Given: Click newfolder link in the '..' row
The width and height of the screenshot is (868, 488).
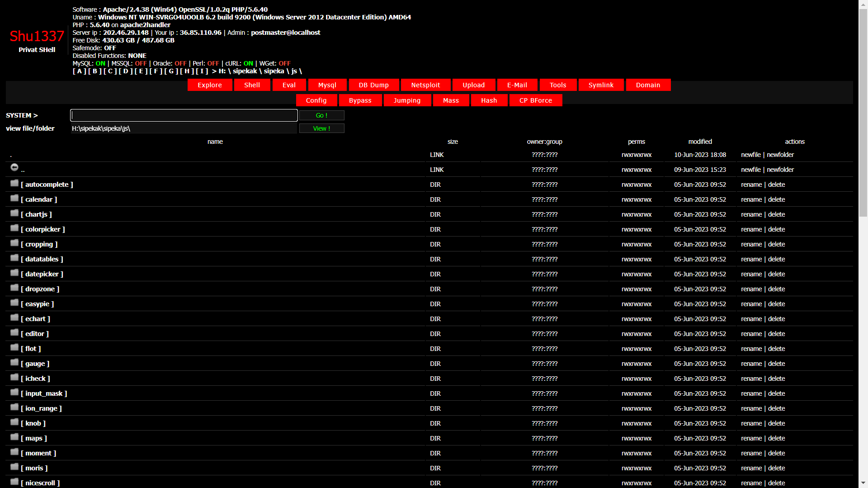Looking at the screenshot, I should (x=780, y=170).
